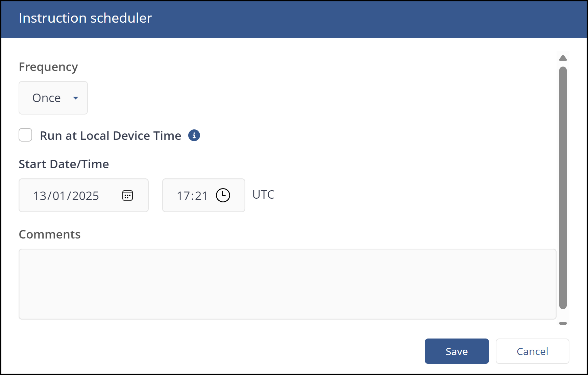
Task: Open the clock time picker icon
Action: [x=223, y=196]
